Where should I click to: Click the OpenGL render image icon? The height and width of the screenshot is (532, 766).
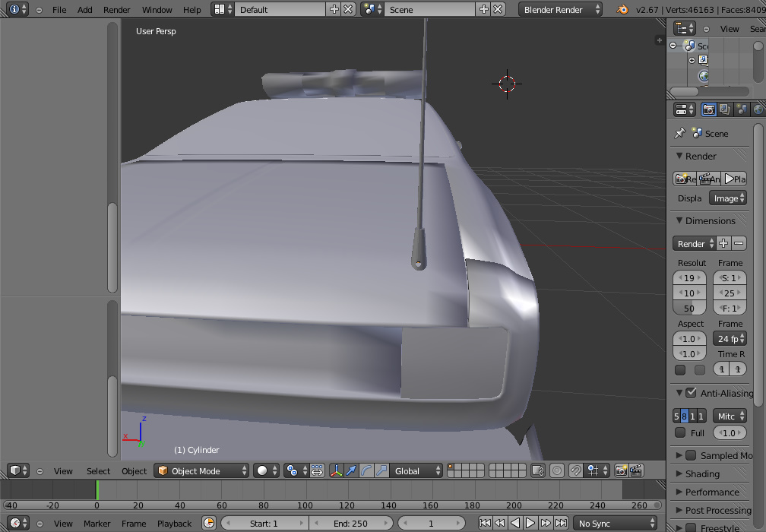coord(621,470)
